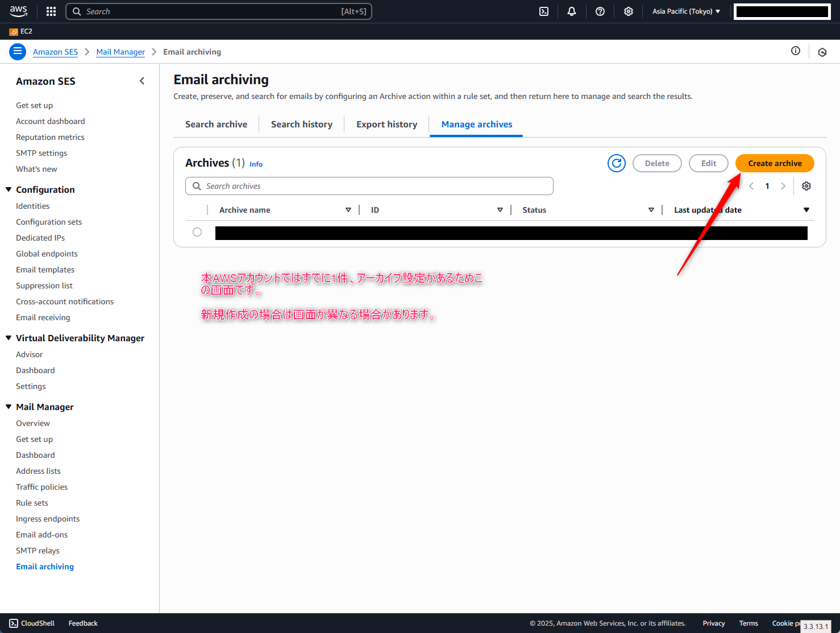Open the notifications bell
Screen dimensions: 840x633
[x=572, y=11]
